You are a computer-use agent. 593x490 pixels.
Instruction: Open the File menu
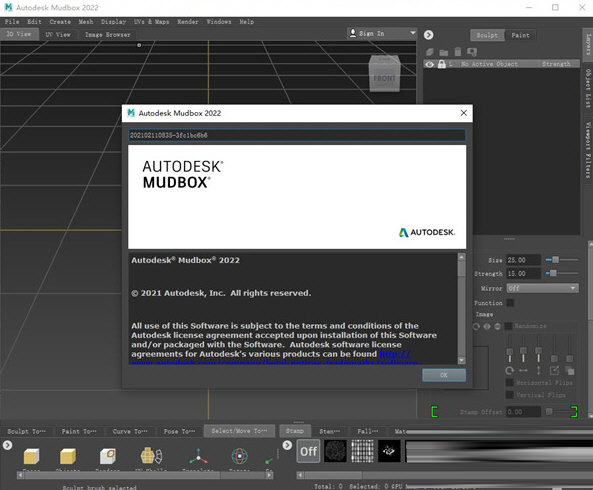pyautogui.click(x=12, y=22)
